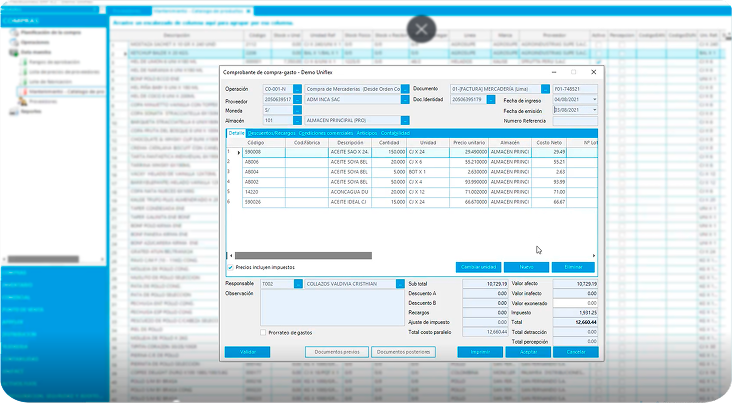Expand Fecha de ingreso date dropdown
This screenshot has height=403, width=733.
(596, 99)
